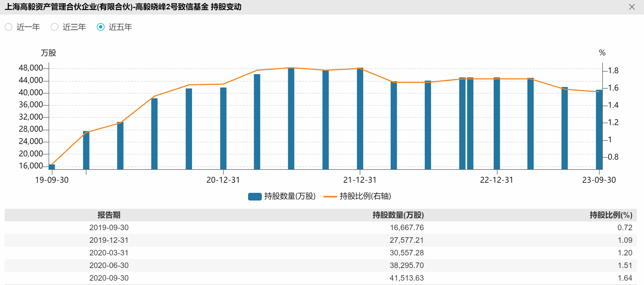Click the blue bar above the 22-12-31 tick
The height and width of the screenshot is (285, 644).
(x=497, y=123)
